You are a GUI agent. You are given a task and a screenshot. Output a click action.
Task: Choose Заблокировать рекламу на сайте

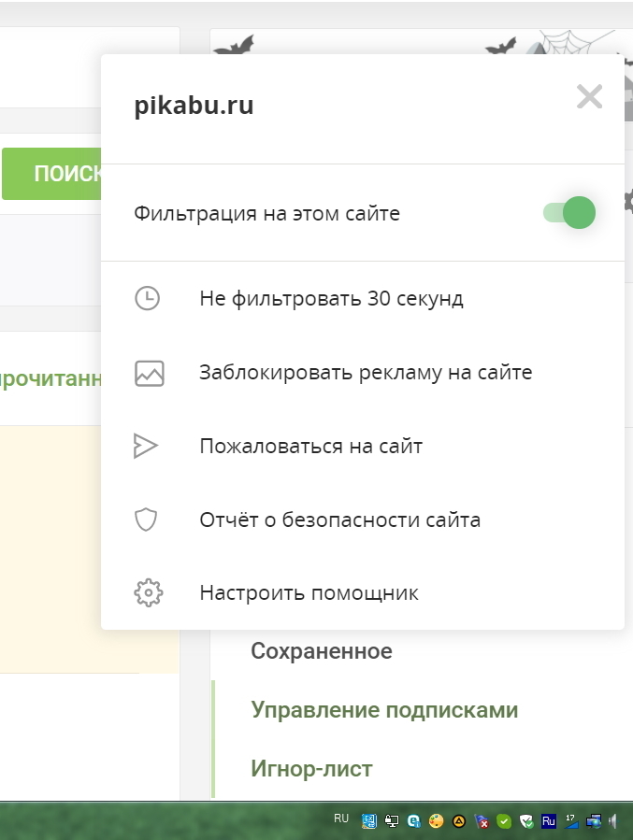pos(366,373)
